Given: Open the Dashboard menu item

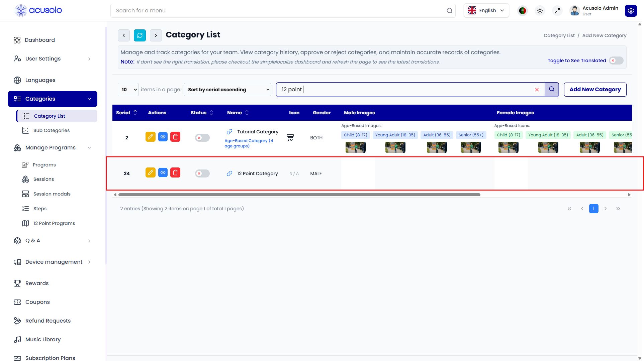Looking at the screenshot, I should (53, 40).
